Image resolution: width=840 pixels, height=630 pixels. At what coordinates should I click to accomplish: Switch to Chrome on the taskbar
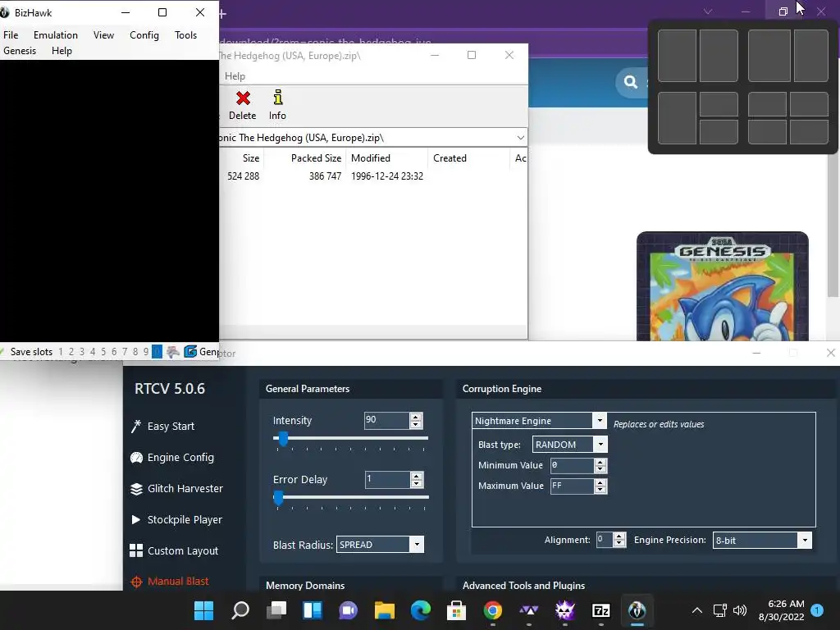pos(492,610)
